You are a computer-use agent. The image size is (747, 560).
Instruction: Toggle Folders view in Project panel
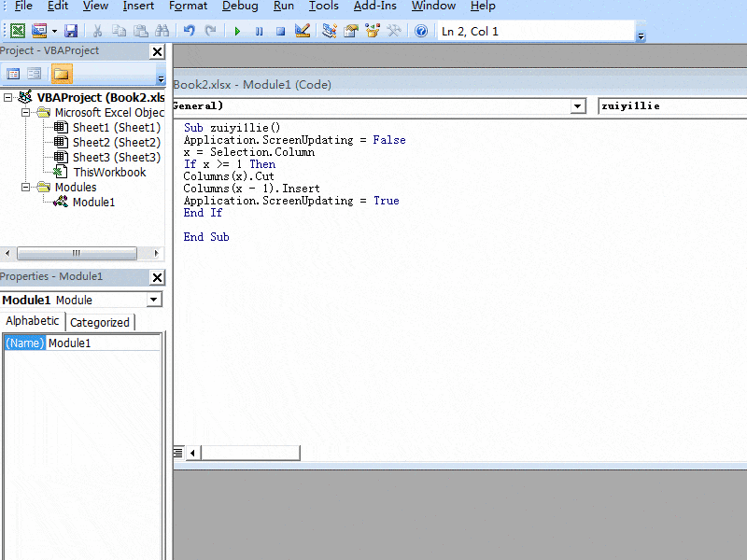[x=62, y=74]
